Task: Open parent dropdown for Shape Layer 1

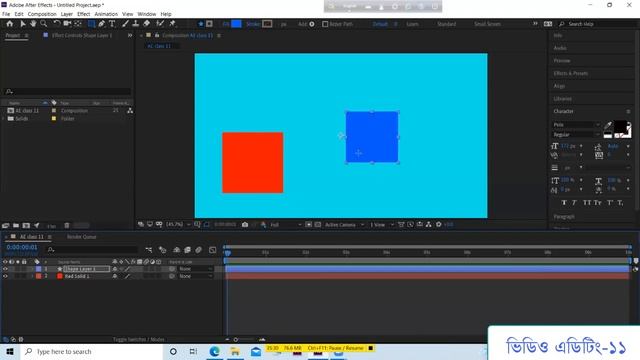Action: 196,269
